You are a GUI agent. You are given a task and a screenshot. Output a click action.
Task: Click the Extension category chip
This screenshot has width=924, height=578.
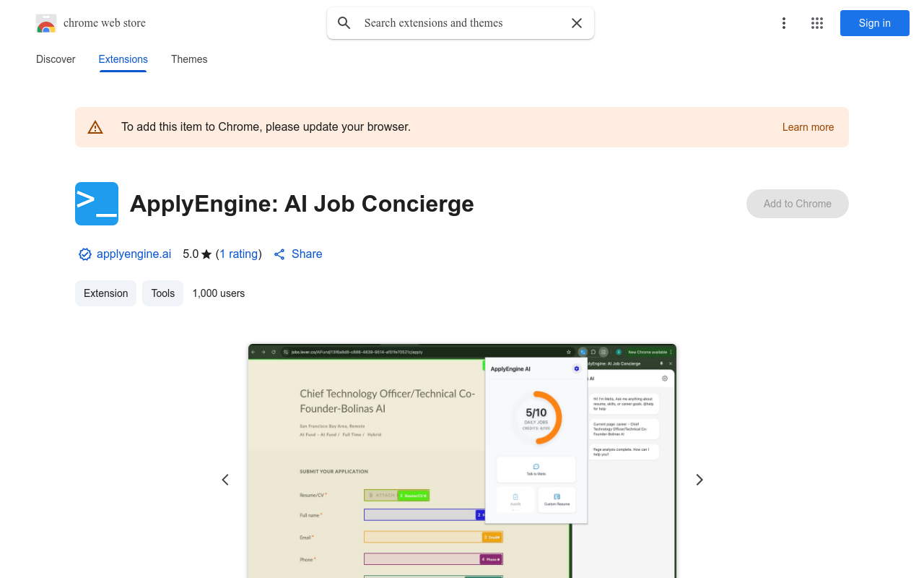pos(105,293)
